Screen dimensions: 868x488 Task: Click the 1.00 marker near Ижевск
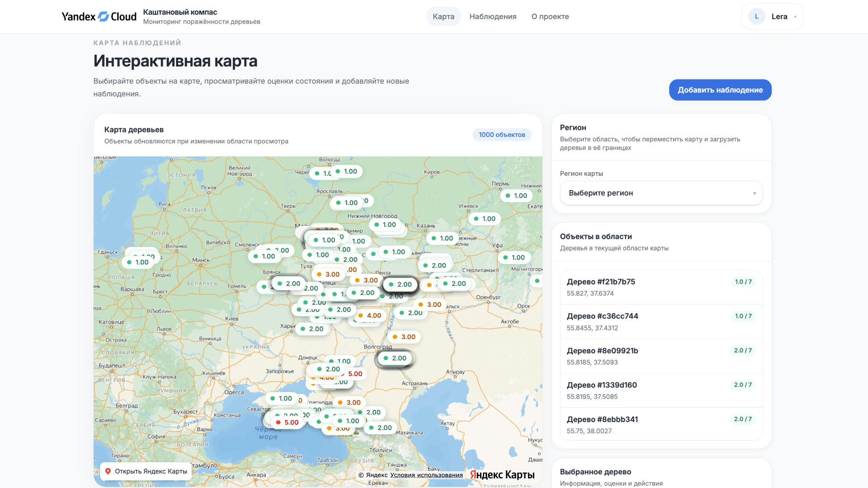tap(485, 219)
